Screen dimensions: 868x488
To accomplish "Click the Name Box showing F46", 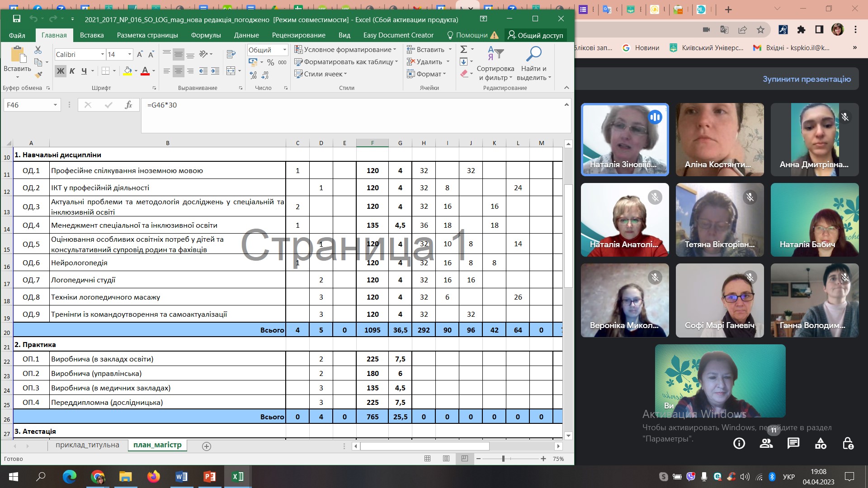I will (x=27, y=105).
